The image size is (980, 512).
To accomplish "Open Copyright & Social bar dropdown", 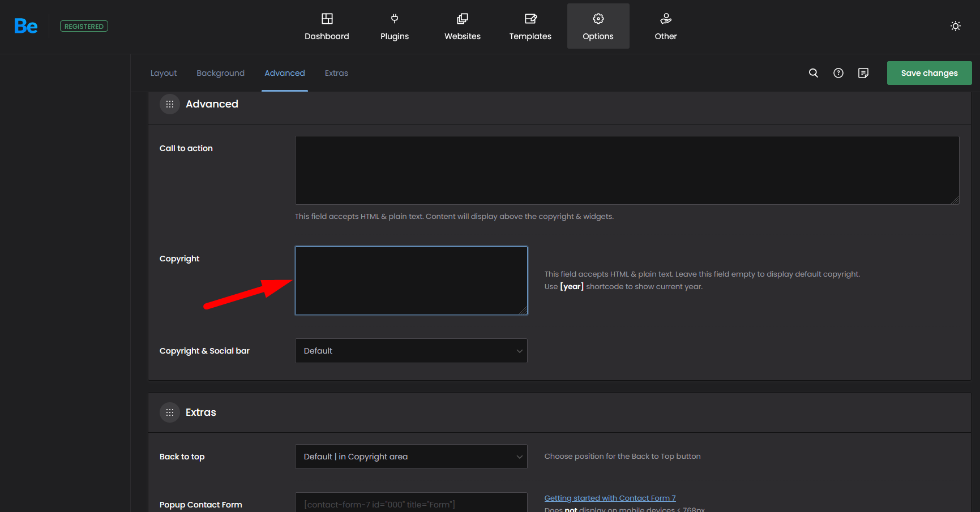I will 412,351.
